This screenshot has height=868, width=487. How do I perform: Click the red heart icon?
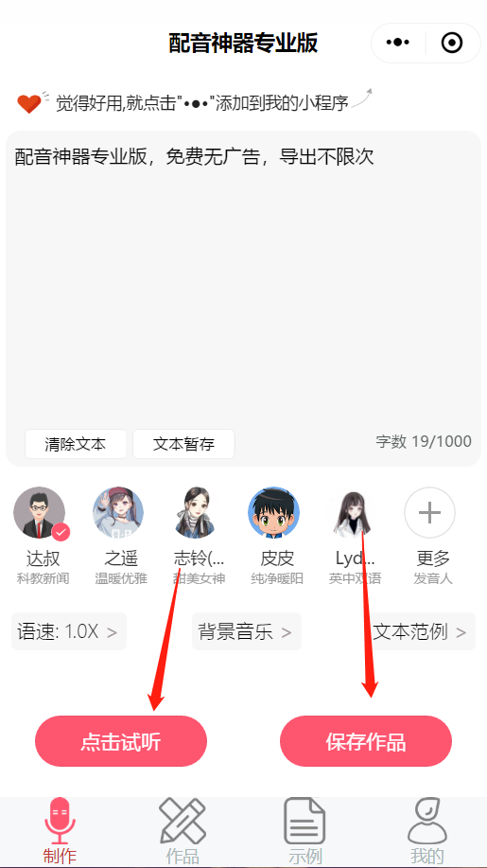click(x=28, y=103)
